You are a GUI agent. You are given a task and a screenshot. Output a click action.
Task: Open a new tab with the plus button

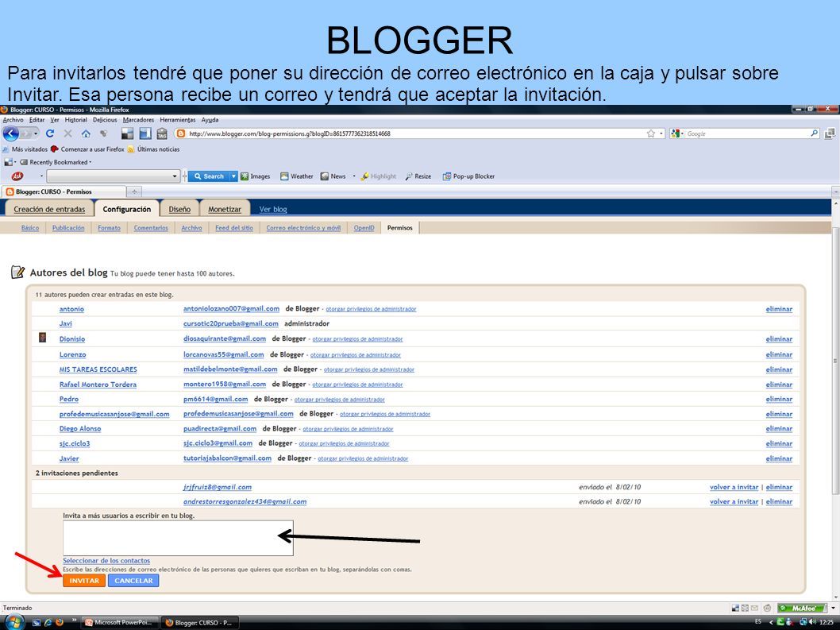pos(134,191)
